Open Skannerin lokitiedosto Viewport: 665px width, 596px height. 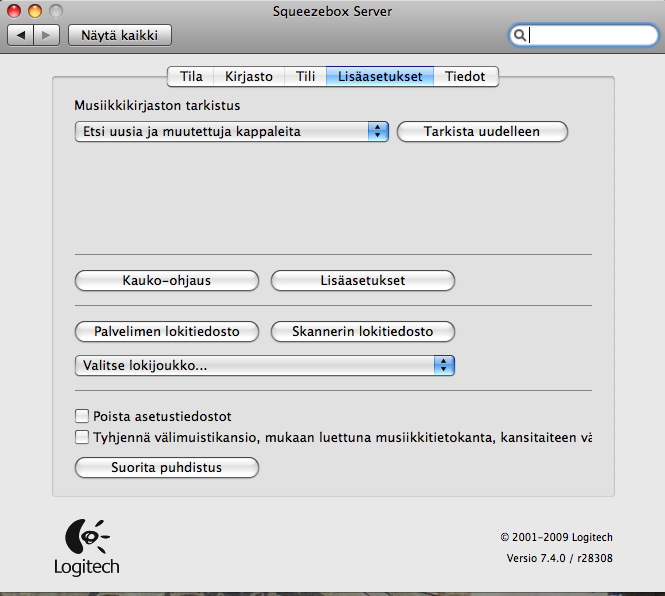(x=363, y=331)
